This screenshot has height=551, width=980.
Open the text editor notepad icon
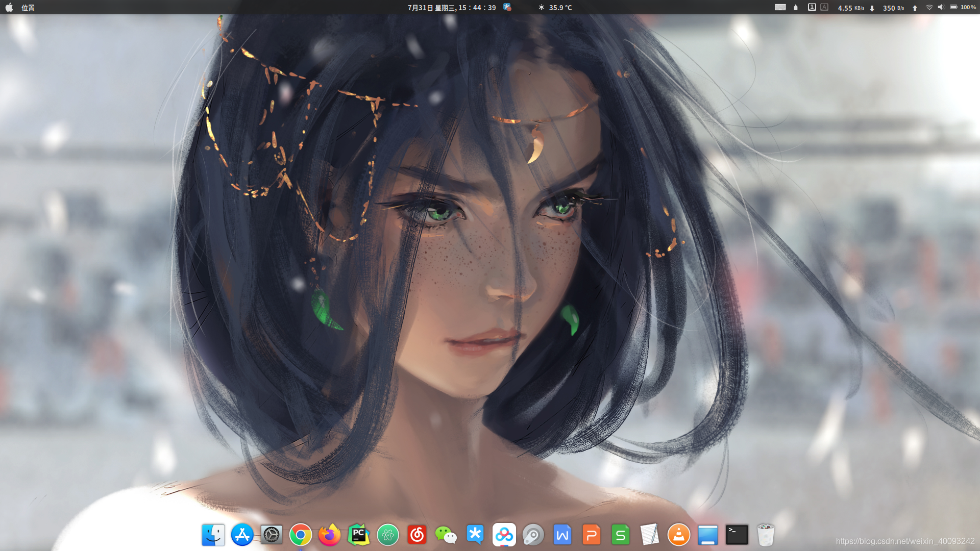click(649, 535)
